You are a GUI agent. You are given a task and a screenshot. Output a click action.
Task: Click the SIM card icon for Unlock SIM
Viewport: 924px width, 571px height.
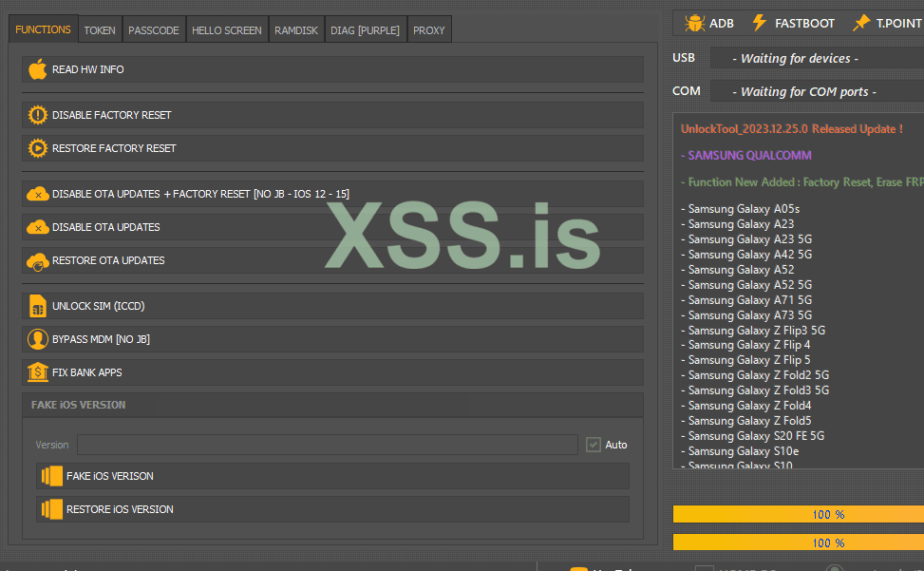(x=37, y=306)
